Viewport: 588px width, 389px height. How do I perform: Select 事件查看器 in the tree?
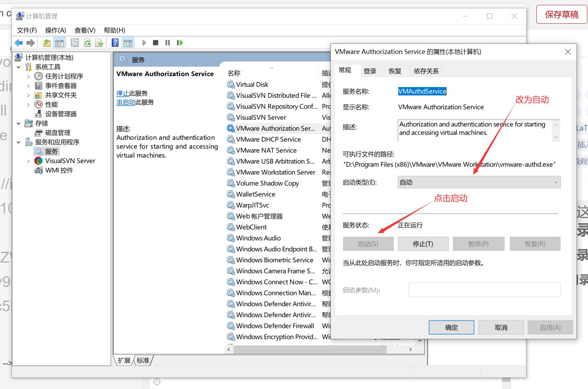[x=61, y=86]
